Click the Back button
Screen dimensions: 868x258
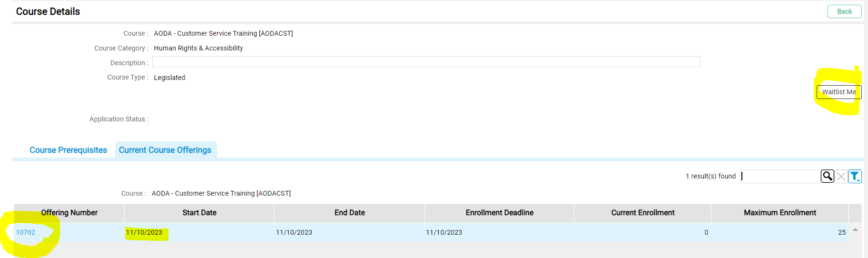click(x=844, y=11)
